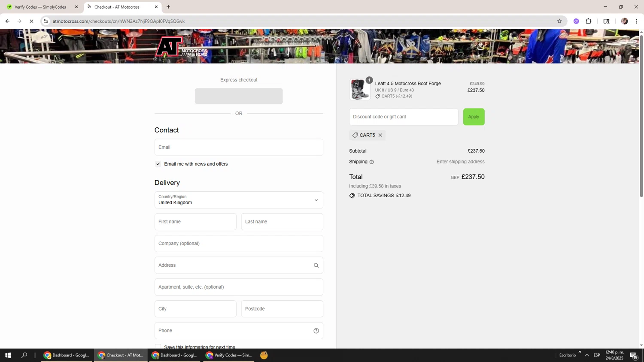The width and height of the screenshot is (644, 362).
Task: Go back with browser back arrow
Action: (7, 21)
